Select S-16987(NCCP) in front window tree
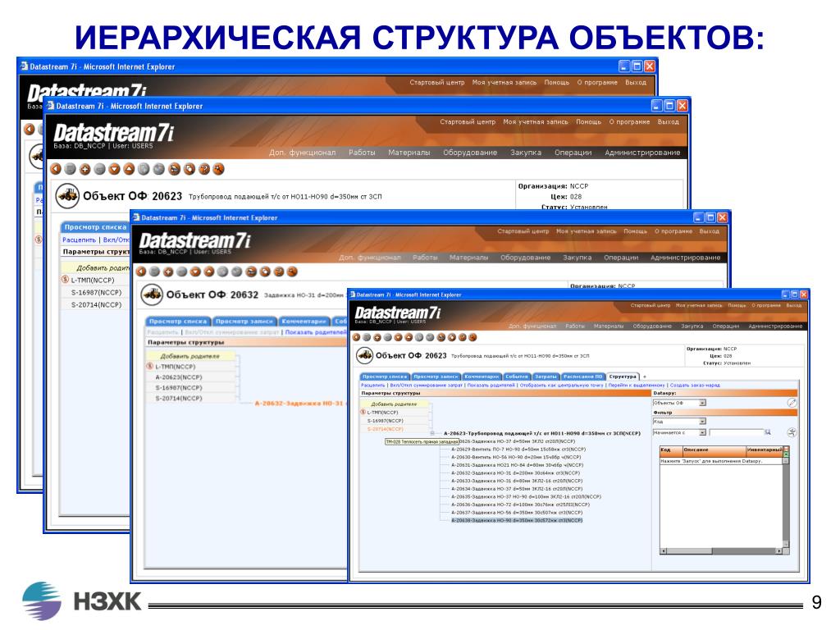Viewport: 840px width, 630px height. pyautogui.click(x=386, y=421)
